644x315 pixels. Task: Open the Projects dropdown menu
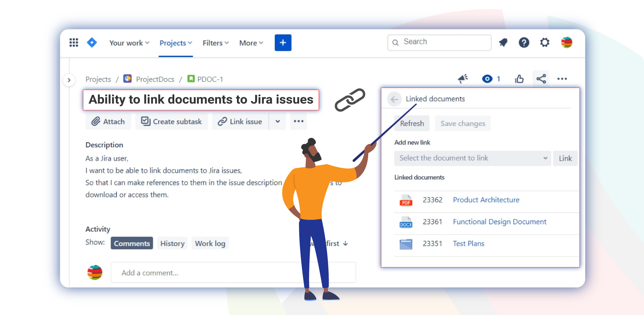[176, 43]
